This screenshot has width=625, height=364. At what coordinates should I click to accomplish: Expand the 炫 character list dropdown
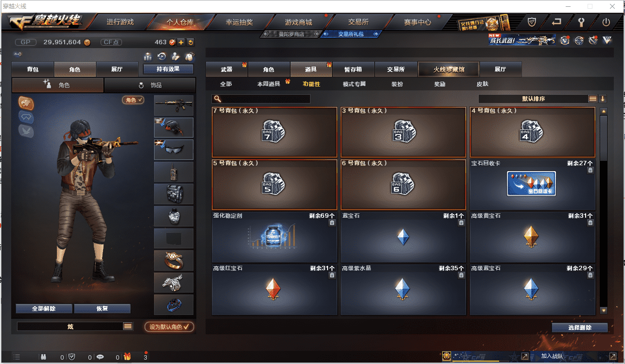click(128, 327)
